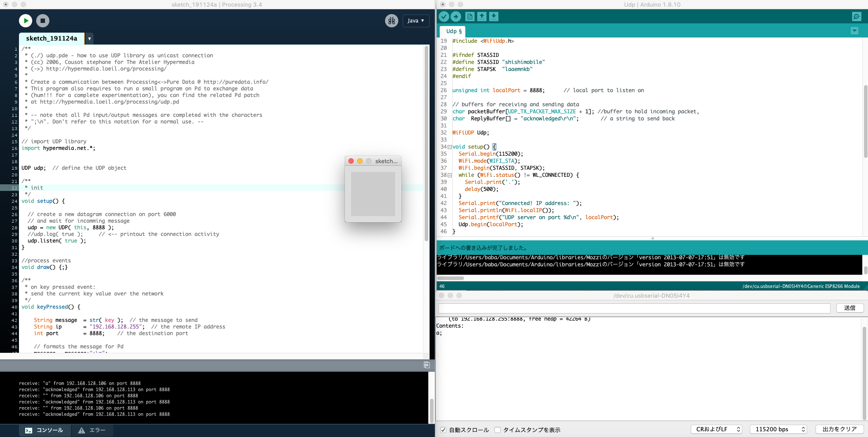Click the Processing Run sketch button
The width and height of the screenshot is (868, 437).
(26, 21)
